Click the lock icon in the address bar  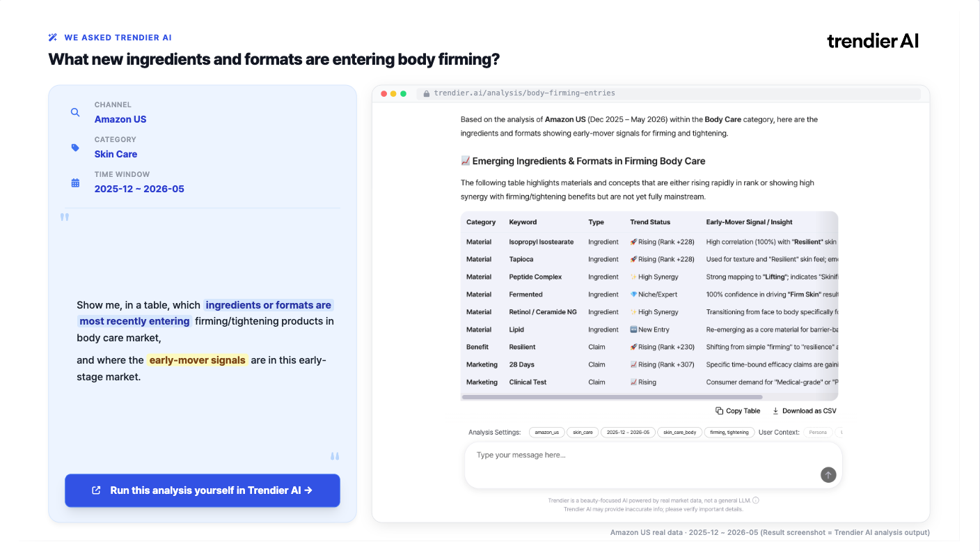426,93
